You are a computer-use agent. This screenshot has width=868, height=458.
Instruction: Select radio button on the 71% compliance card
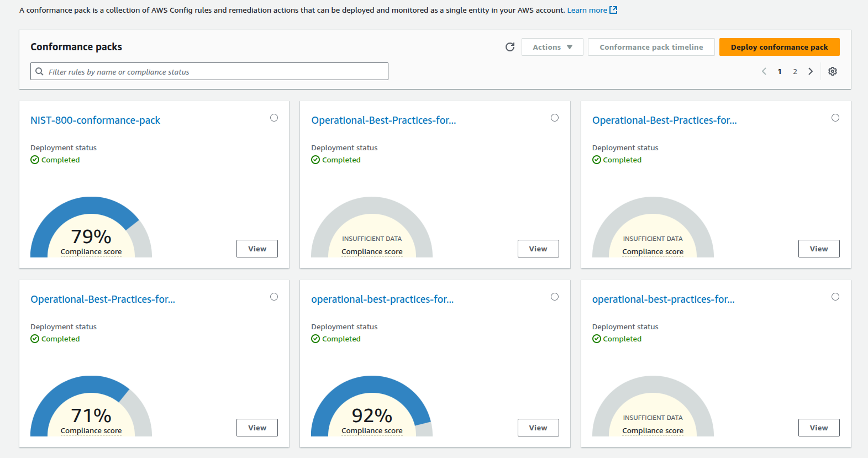(x=274, y=297)
